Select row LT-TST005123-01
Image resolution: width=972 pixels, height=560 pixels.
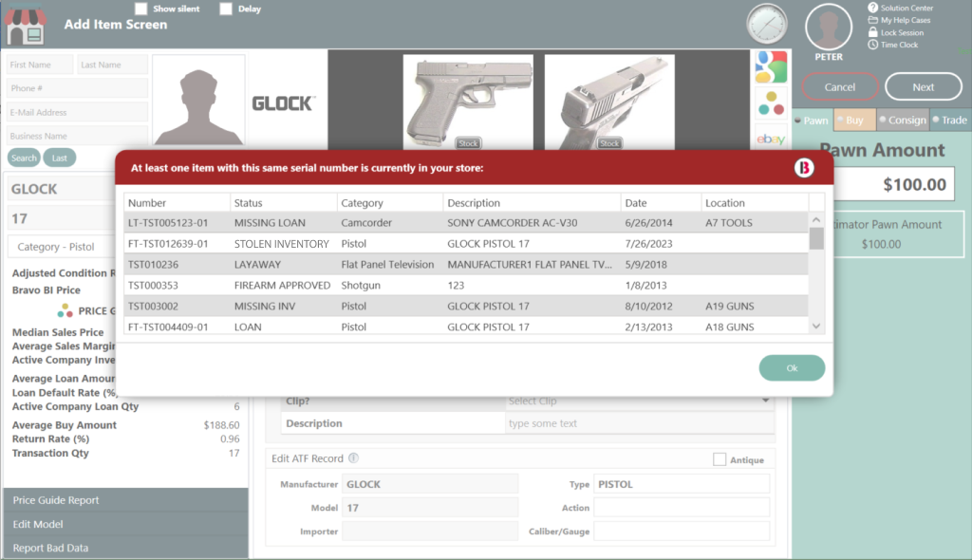point(466,223)
